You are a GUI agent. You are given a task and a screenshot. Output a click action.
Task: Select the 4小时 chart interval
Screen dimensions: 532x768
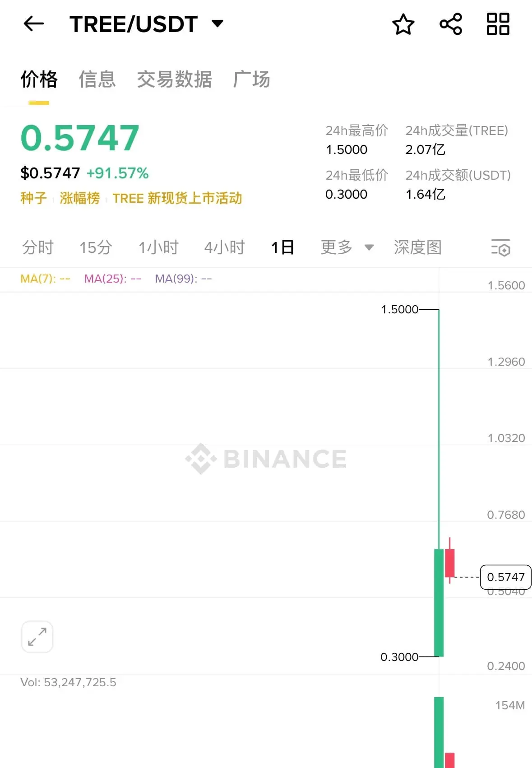coord(224,247)
